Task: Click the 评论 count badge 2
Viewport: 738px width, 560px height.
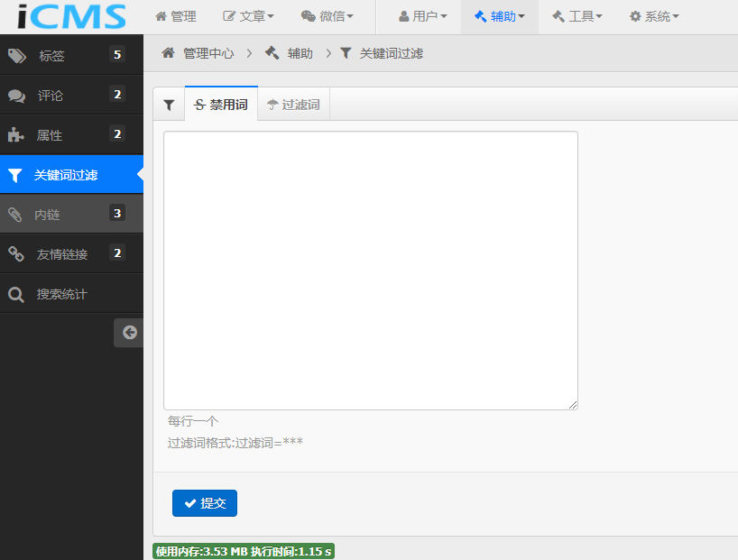Action: pos(117,94)
